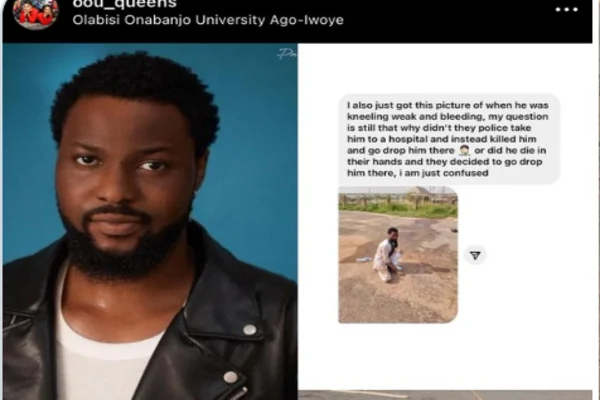Viewport: 600px width, 400px height.
Task: Open the kneeling man road photo thumbnail
Action: [398, 255]
